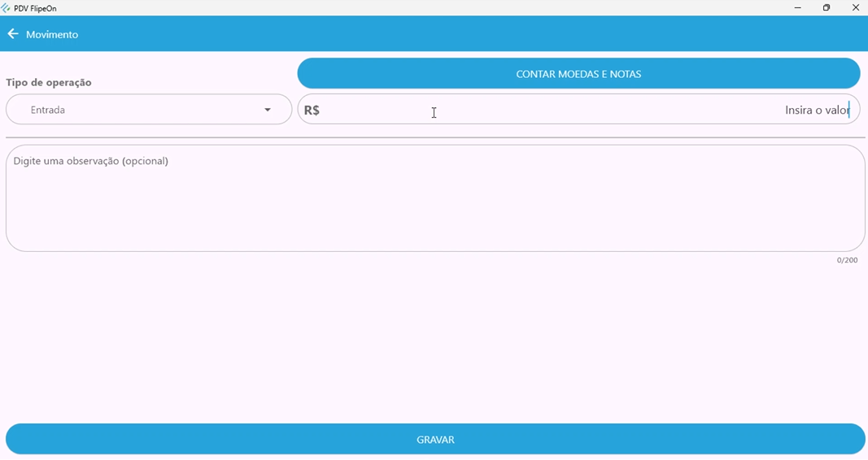This screenshot has height=460, width=868.
Task: Save the movement with GRAVAR
Action: [435, 440]
